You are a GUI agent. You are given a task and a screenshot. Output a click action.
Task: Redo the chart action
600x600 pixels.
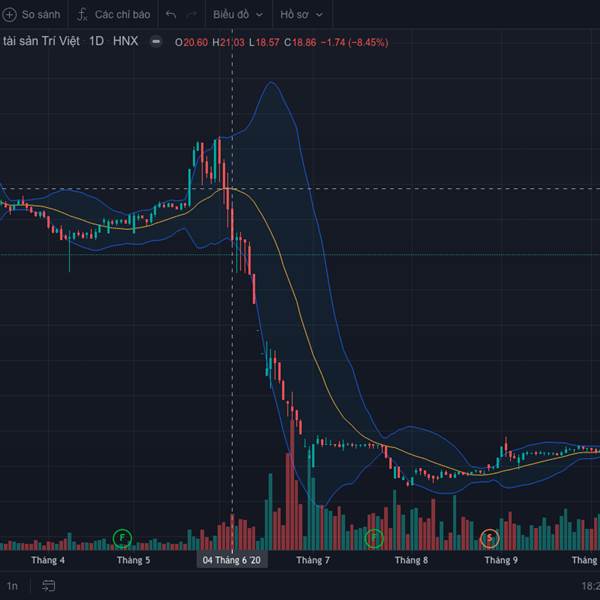(191, 15)
